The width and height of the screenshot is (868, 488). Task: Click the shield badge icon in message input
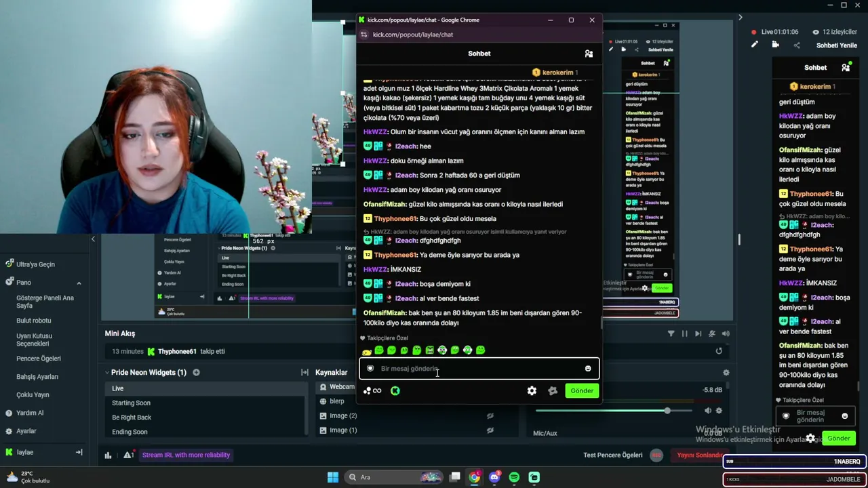(x=370, y=369)
